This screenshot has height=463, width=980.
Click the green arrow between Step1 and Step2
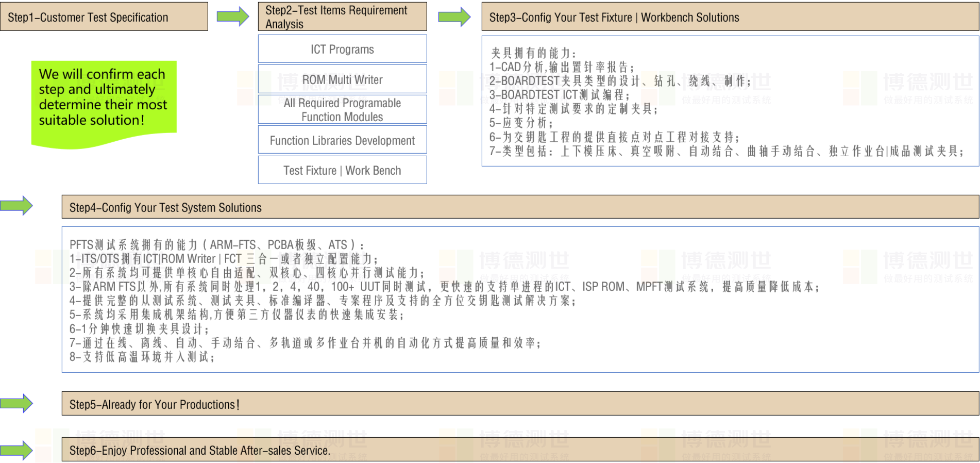232,16
